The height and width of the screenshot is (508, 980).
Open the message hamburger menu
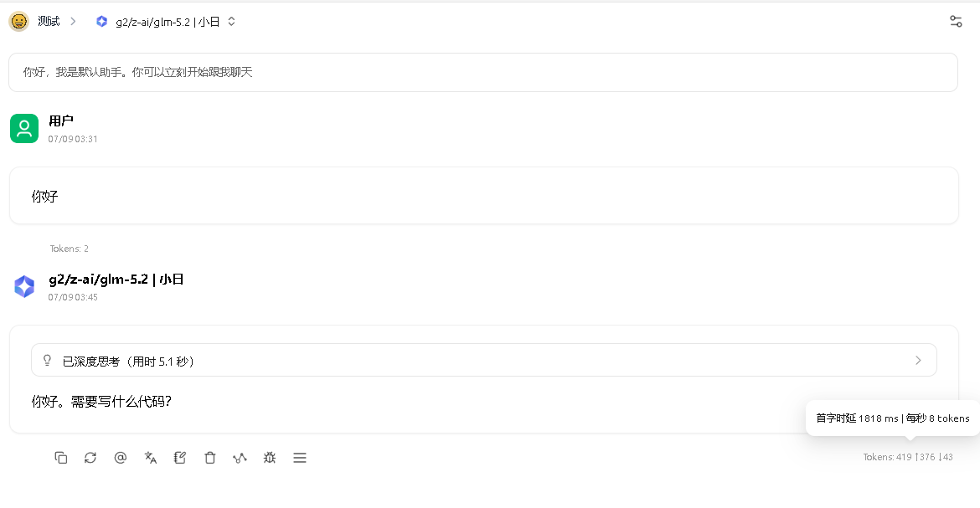[300, 458]
